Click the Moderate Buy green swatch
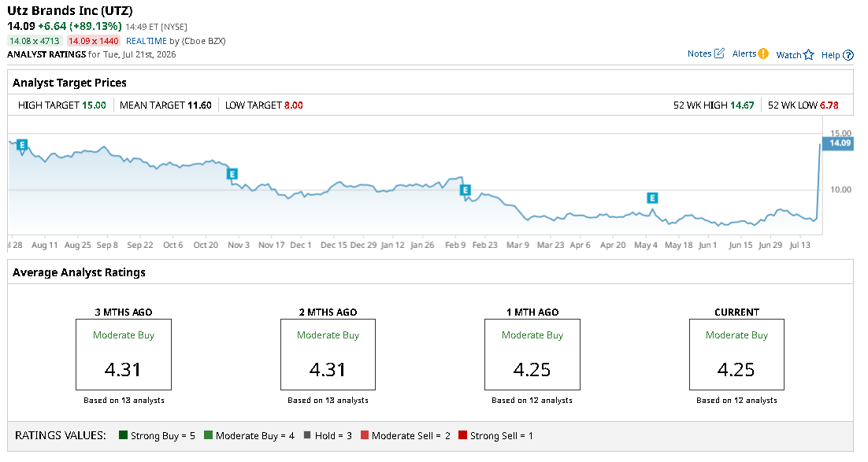 [208, 435]
